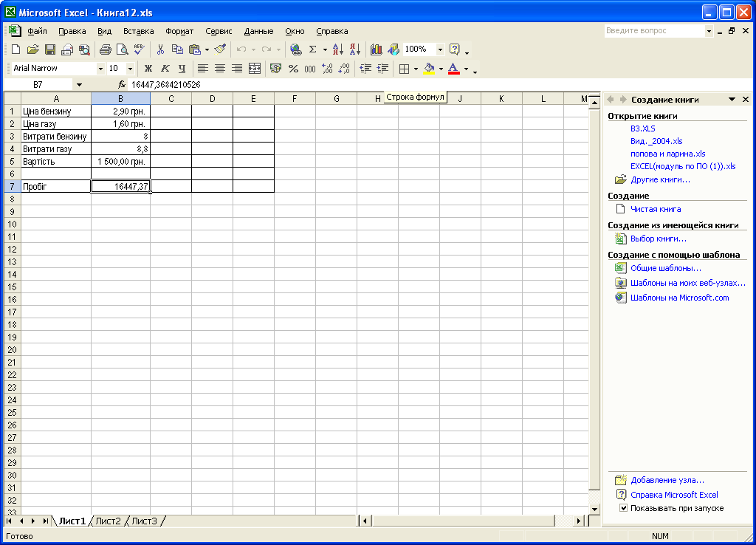Image resolution: width=756 pixels, height=545 pixels.
Task: Open the fill color dropdown arrow
Action: (x=441, y=69)
